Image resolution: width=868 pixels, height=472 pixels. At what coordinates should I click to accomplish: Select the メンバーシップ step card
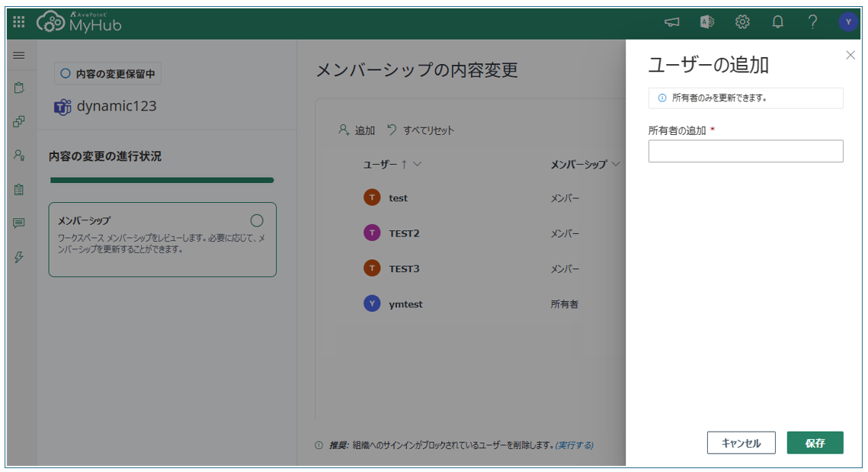click(x=162, y=239)
